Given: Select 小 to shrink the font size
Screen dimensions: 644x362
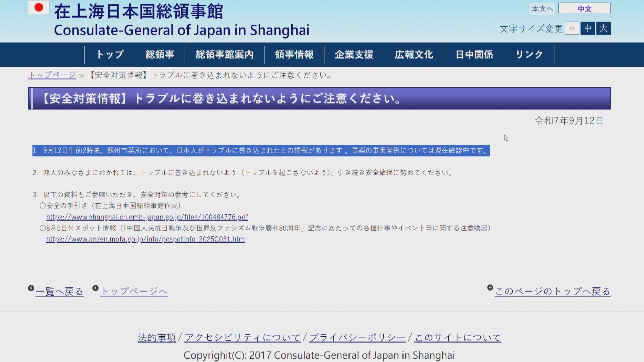Looking at the screenshot, I should (571, 29).
